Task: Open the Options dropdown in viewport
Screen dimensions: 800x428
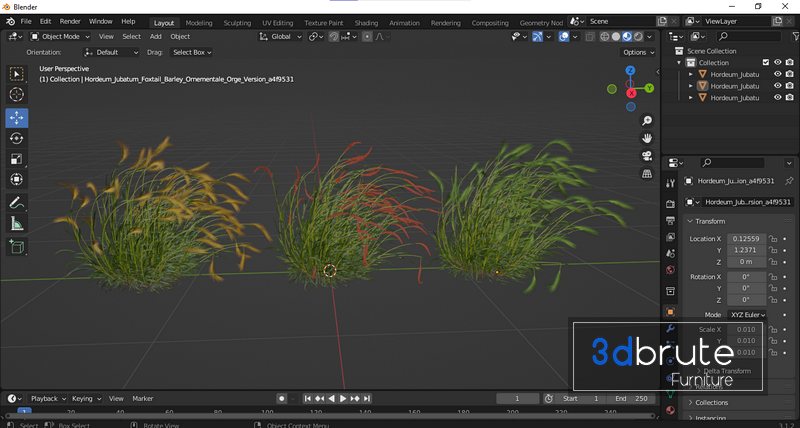Action: (x=638, y=53)
